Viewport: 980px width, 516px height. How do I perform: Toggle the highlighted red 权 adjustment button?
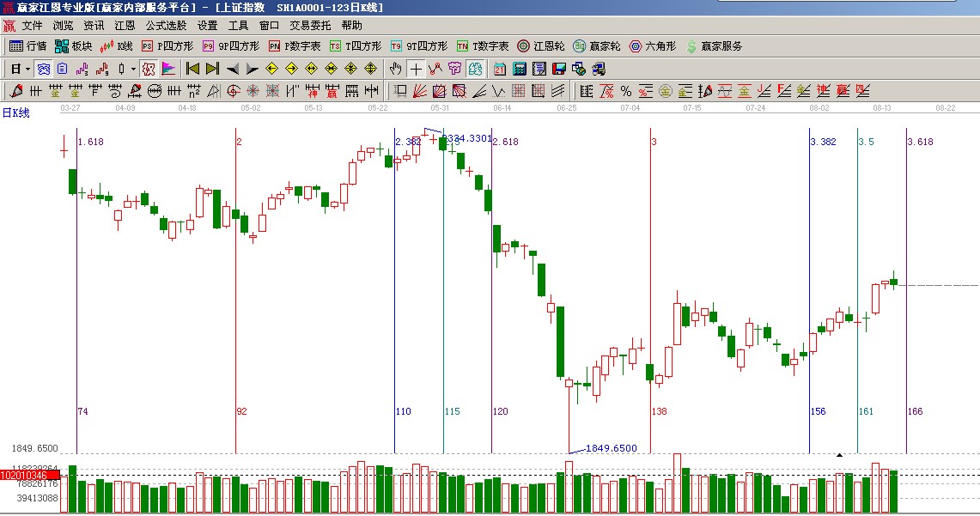pos(149,69)
